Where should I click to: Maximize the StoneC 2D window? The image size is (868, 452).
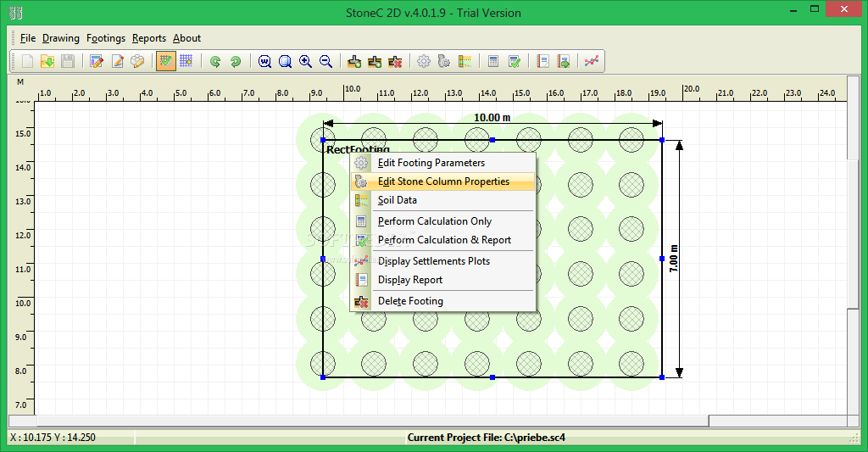coord(815,9)
